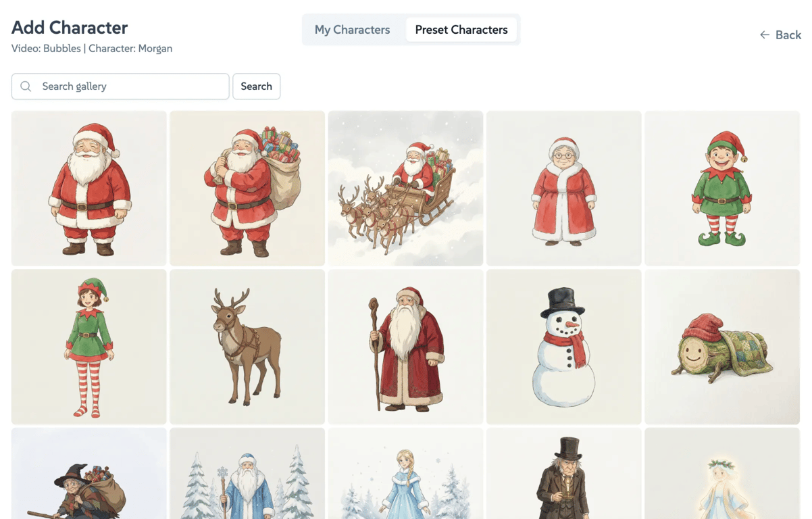Select the snowman with top hat
The width and height of the screenshot is (812, 519).
click(564, 347)
